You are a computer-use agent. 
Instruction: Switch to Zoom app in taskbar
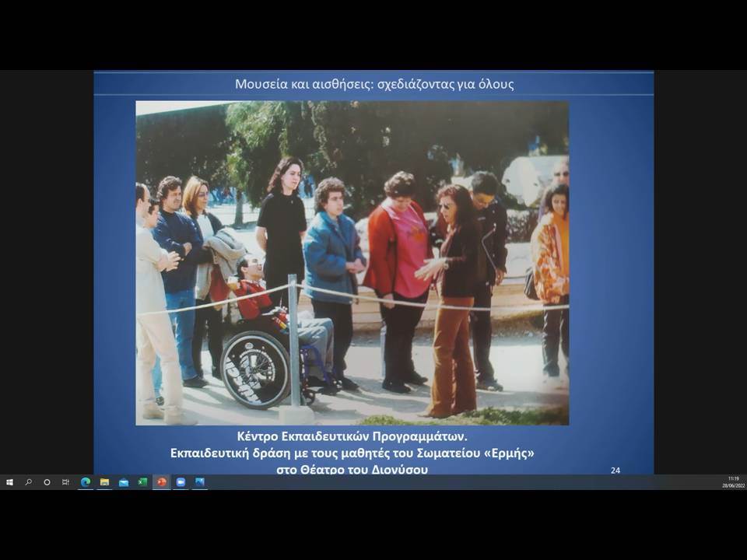(x=181, y=482)
